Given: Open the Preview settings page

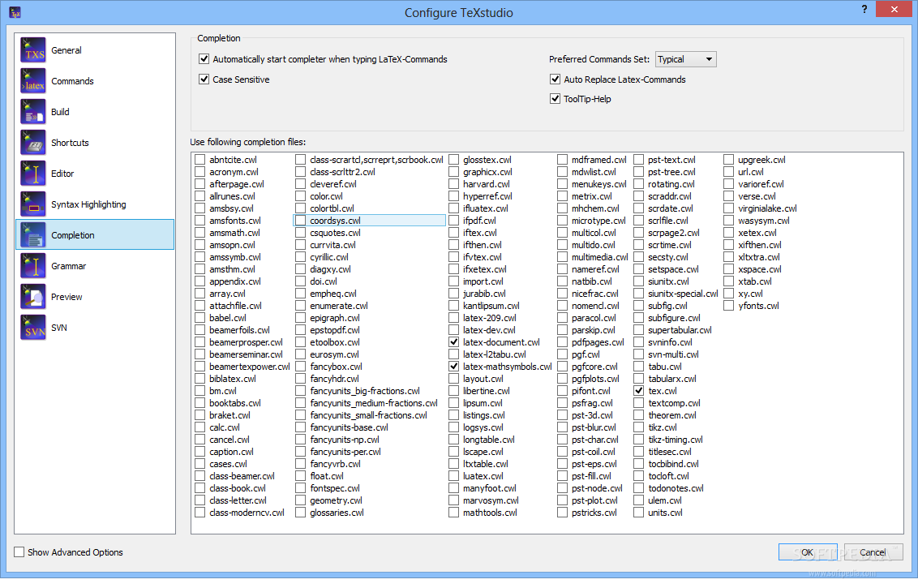Looking at the screenshot, I should coord(95,297).
